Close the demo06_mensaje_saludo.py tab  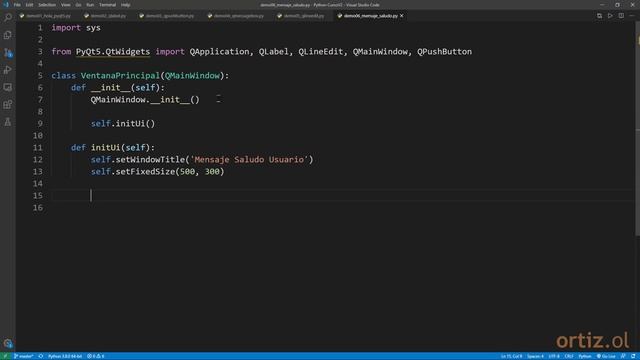pos(402,16)
